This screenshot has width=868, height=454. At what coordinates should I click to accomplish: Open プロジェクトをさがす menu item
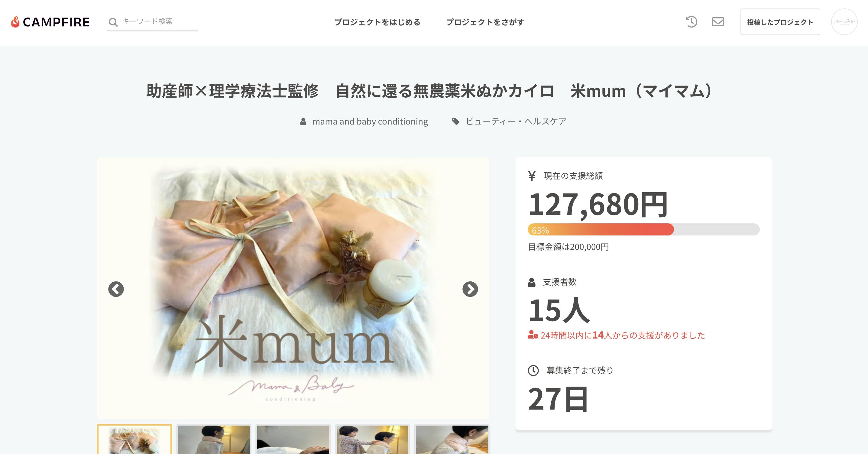coord(485,22)
